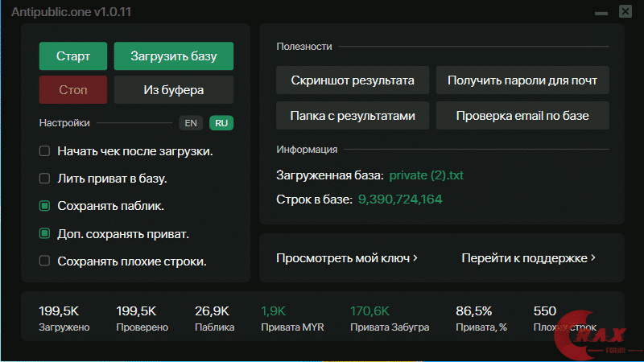
Task: Open Просмотреть мой ключ link
Action: click(x=347, y=258)
